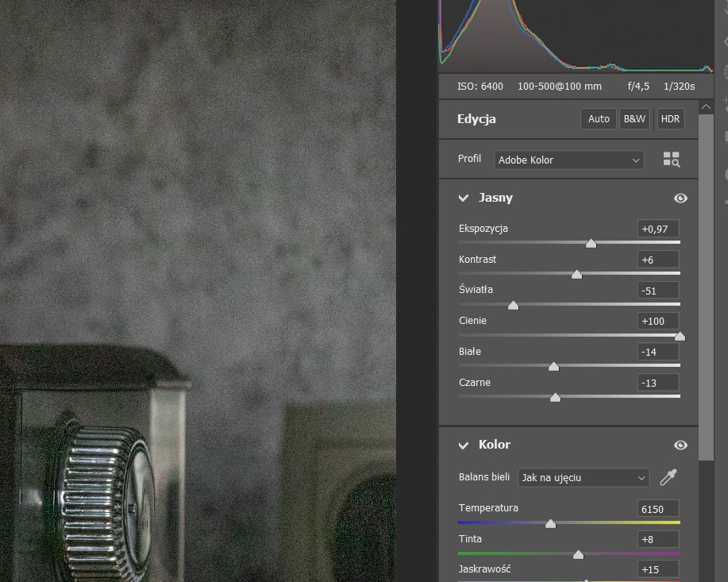This screenshot has height=582, width=728.
Task: Select the Jaskrawość value field +15
Action: [658, 570]
